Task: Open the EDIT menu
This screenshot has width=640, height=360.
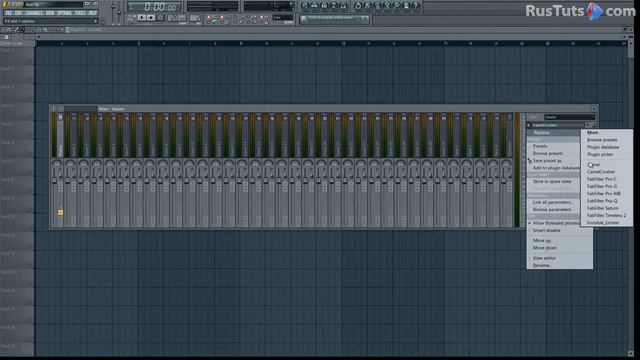Action: point(18,13)
